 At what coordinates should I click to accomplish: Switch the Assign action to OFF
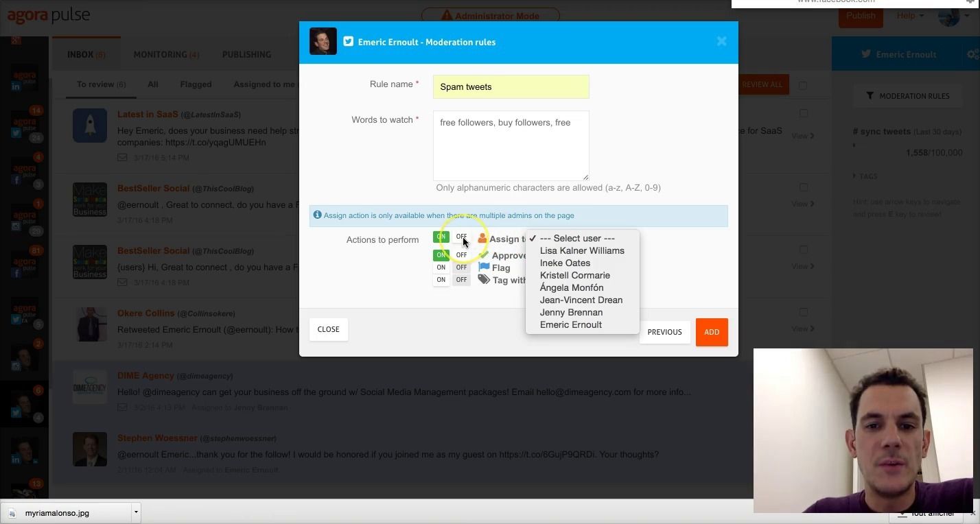tap(461, 237)
